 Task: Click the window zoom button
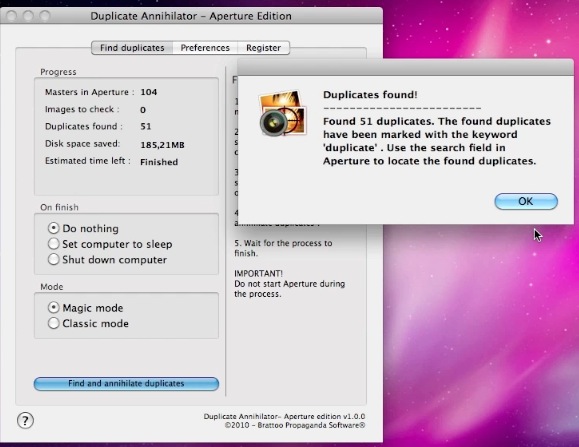[45, 16]
